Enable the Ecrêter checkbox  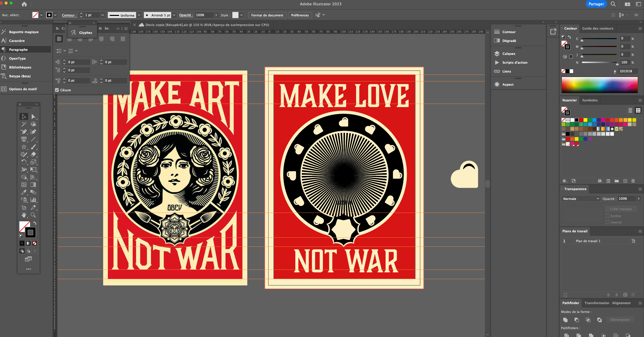click(x=607, y=216)
